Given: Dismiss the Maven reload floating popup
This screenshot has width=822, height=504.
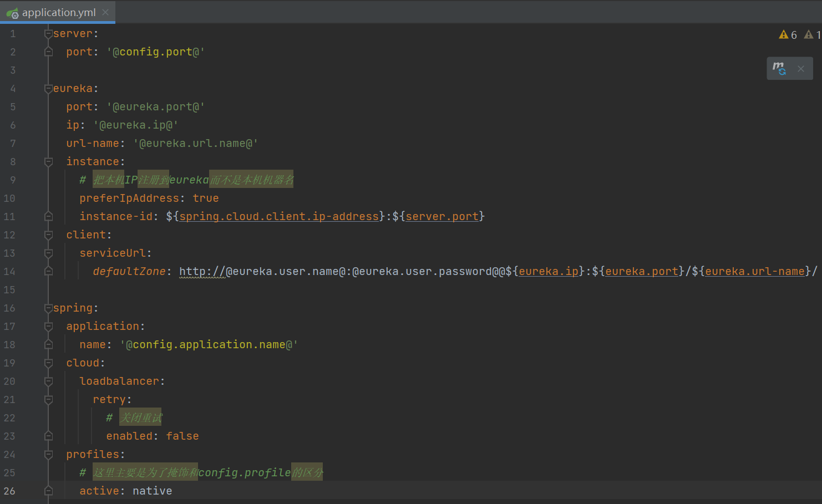Looking at the screenshot, I should (x=801, y=69).
